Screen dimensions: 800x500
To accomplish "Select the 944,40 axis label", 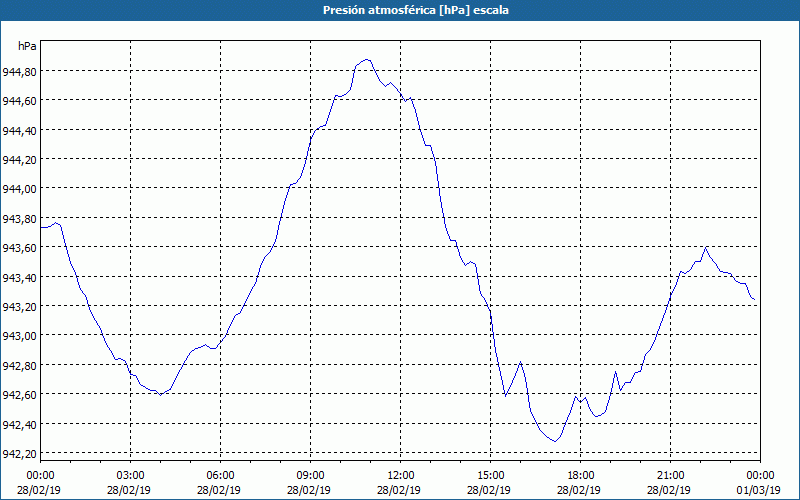I will point(19,131).
